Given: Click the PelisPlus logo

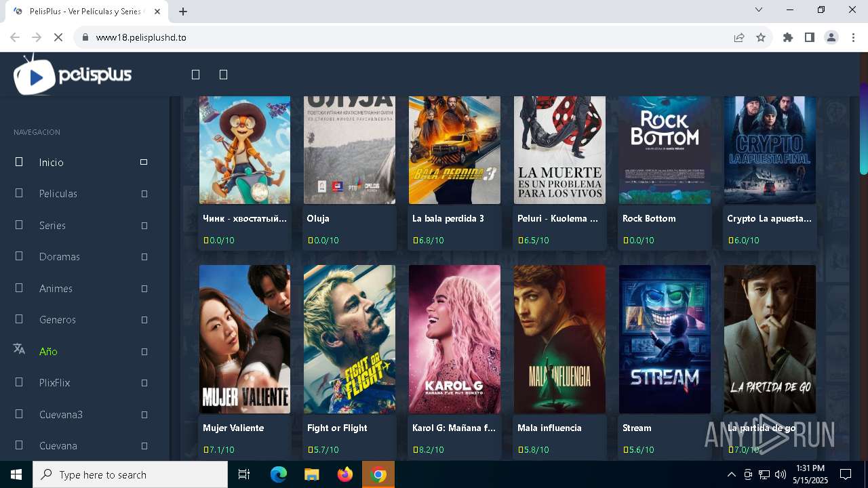Looking at the screenshot, I should 73,75.
